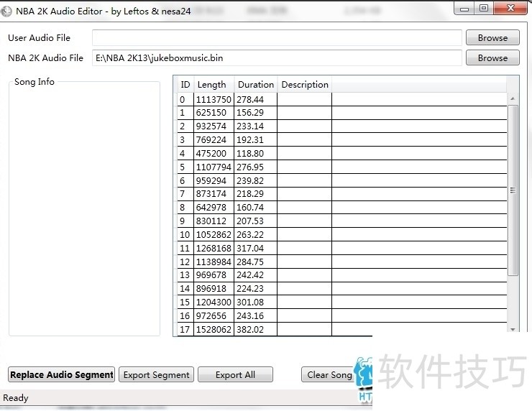Click the User Audio File text field
This screenshot has height=411, width=532.
click(x=277, y=38)
